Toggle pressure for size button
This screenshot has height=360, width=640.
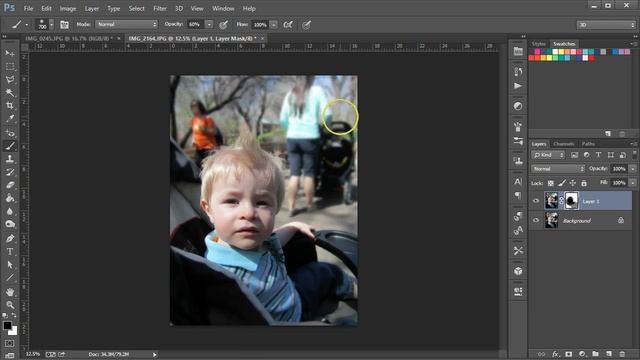pyautogui.click(x=307, y=24)
